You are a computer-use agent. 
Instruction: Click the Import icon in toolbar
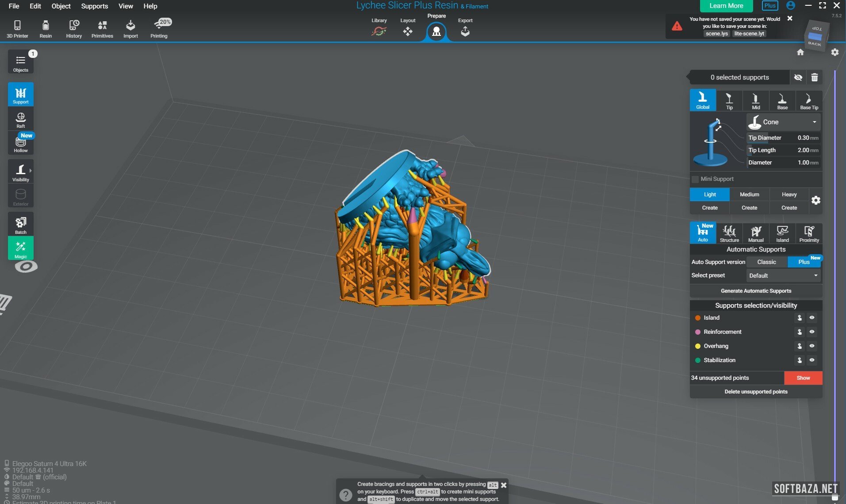130,29
